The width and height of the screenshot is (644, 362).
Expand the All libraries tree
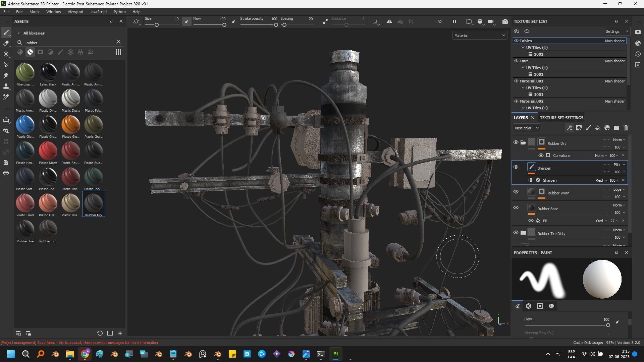click(x=19, y=33)
